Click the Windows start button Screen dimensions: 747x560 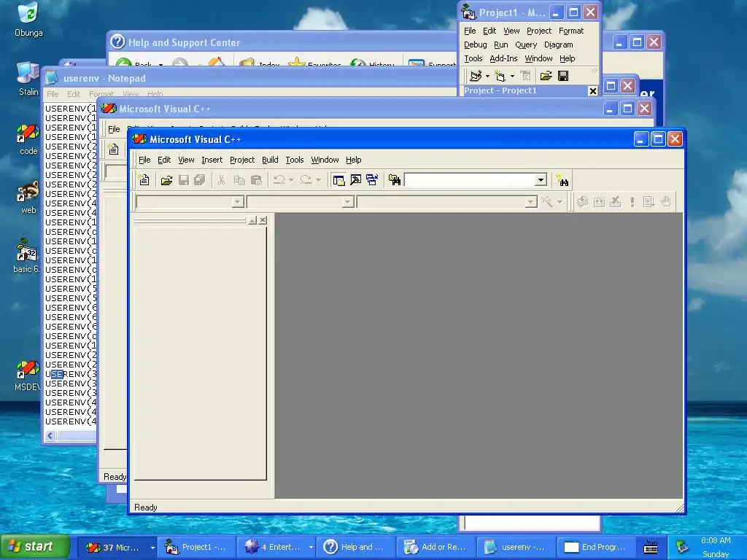click(x=35, y=546)
